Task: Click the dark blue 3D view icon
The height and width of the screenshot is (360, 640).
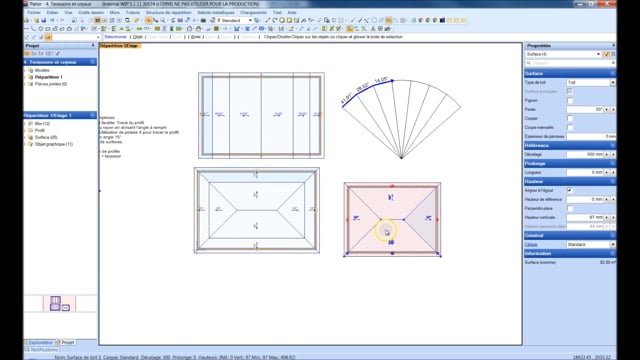Action: [x=442, y=20]
